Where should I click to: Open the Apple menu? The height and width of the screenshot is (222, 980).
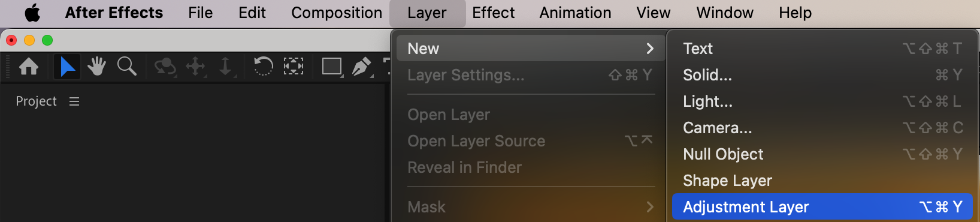coord(32,13)
